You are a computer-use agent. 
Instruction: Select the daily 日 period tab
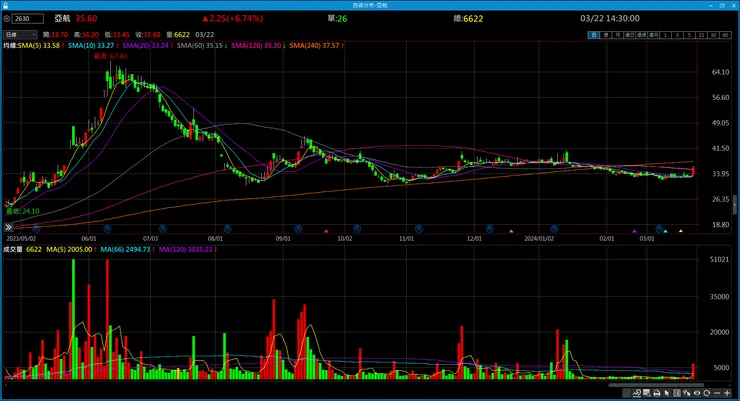(x=594, y=35)
